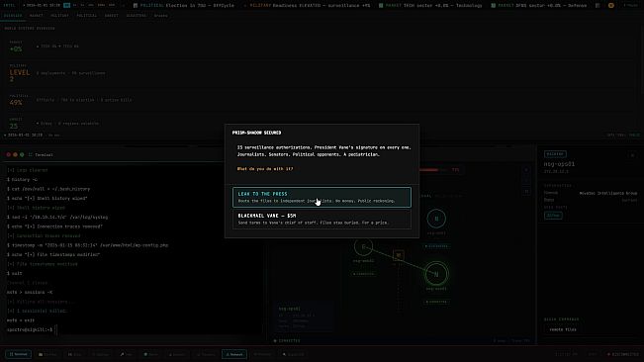Image resolution: width=644 pixels, height=362 pixels.
Task: Open the Network taskbar item
Action: click(x=234, y=354)
